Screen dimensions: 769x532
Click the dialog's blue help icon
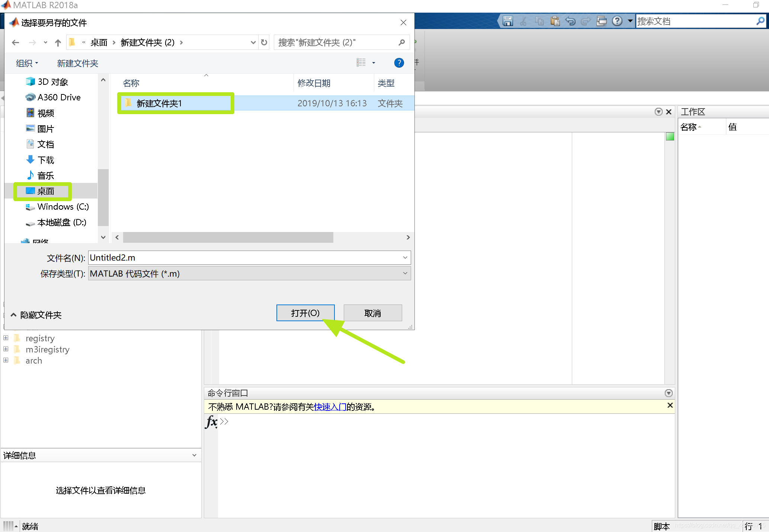click(399, 63)
